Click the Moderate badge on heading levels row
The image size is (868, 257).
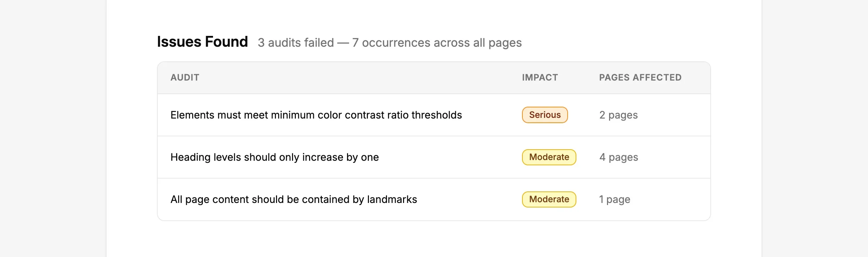[x=549, y=157]
